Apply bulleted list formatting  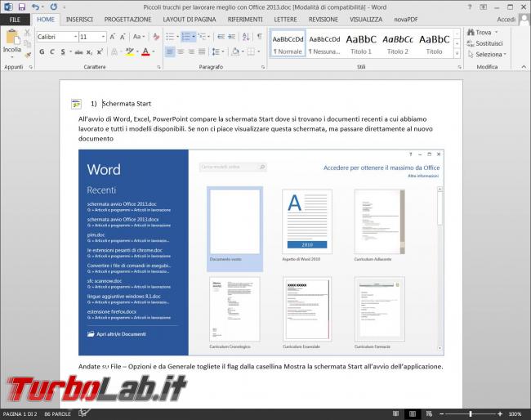[x=170, y=37]
